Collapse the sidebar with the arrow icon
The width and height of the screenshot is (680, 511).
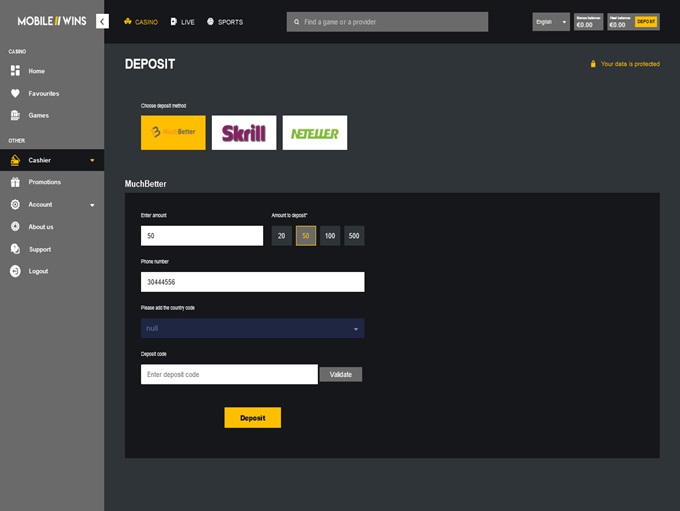pyautogui.click(x=102, y=21)
